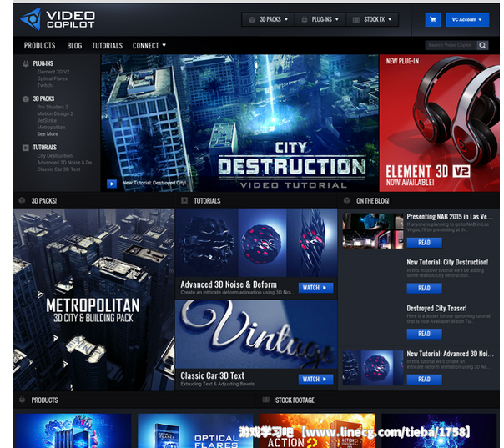Screen dimensions: 504x448
Task: Open the JetStrike pack link
Action: (x=47, y=120)
